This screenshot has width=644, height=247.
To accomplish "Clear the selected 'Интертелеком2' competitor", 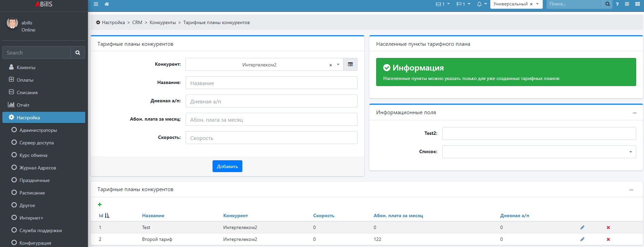I will click(x=330, y=65).
